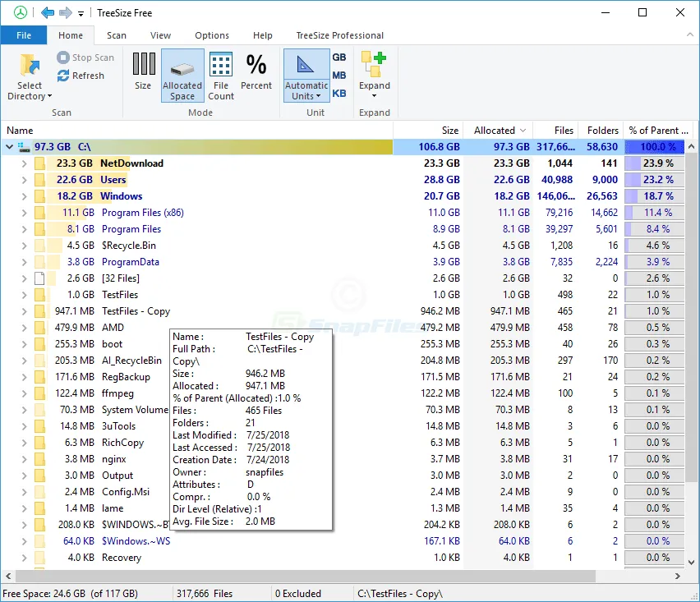Switch to Percent mode

[256, 71]
